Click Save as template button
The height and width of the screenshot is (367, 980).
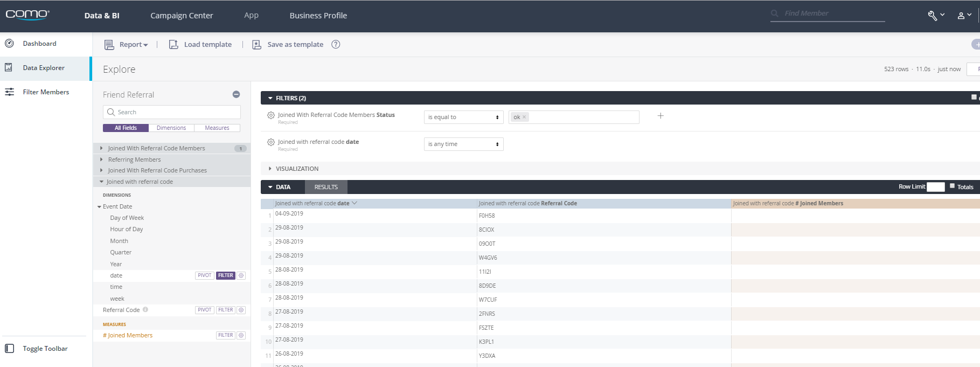(288, 44)
